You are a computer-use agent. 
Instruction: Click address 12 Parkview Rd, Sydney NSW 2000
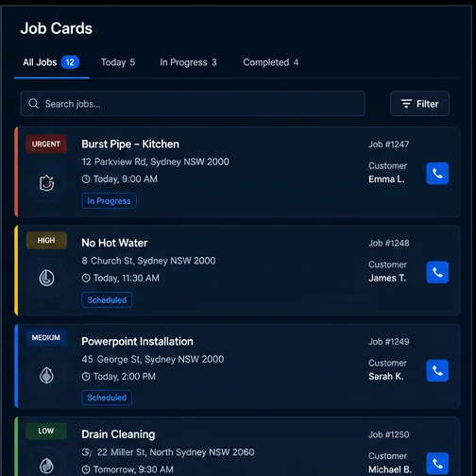(156, 161)
